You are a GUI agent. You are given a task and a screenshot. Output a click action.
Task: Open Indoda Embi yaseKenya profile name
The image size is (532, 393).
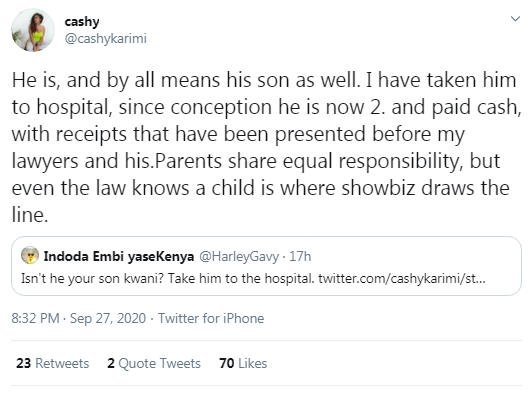click(x=119, y=256)
